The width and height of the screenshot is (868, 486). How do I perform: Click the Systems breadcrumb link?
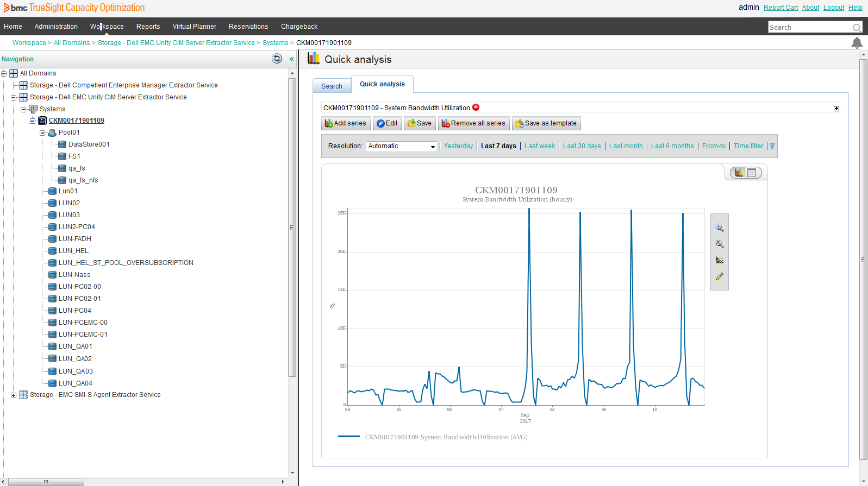pos(275,43)
